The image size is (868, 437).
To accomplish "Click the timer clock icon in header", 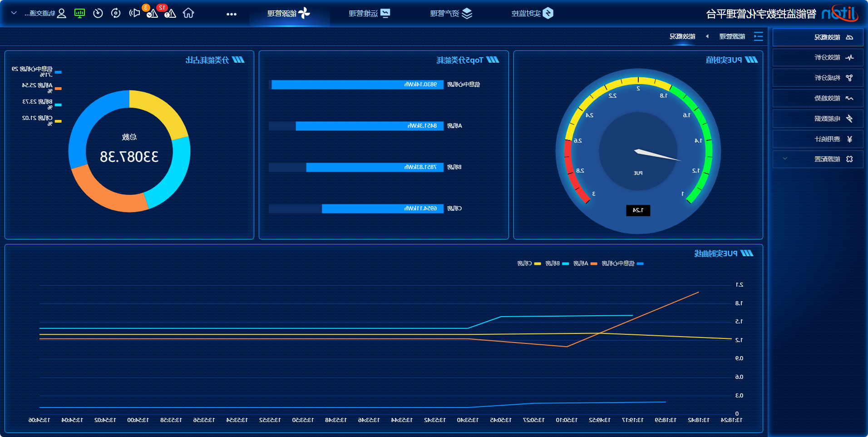I will click(98, 13).
